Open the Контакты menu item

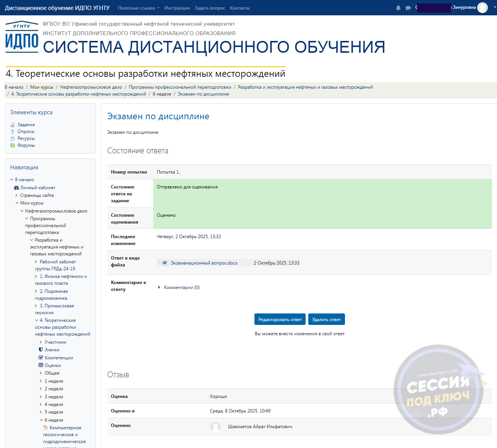pyautogui.click(x=240, y=8)
